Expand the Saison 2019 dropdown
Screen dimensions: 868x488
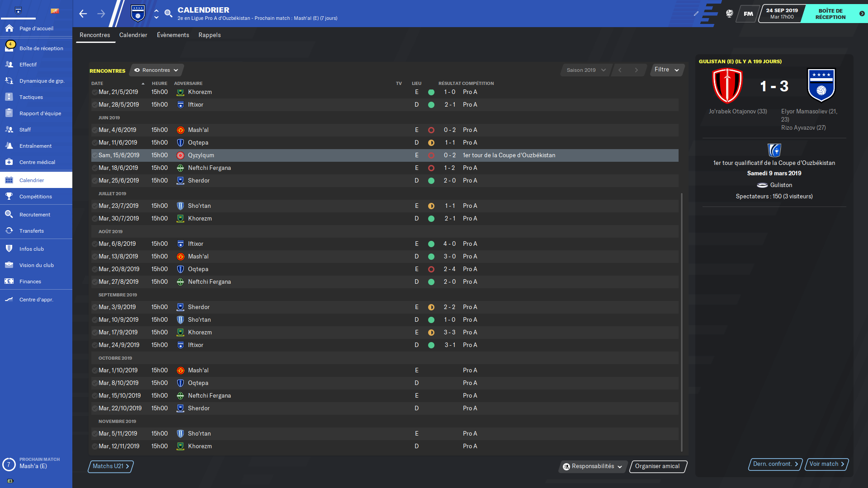point(586,70)
